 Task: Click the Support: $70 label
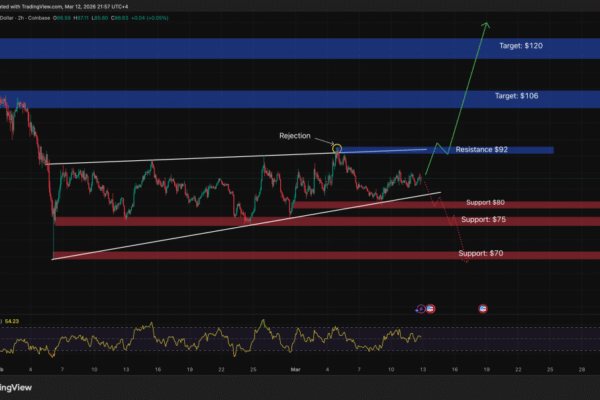[482, 254]
